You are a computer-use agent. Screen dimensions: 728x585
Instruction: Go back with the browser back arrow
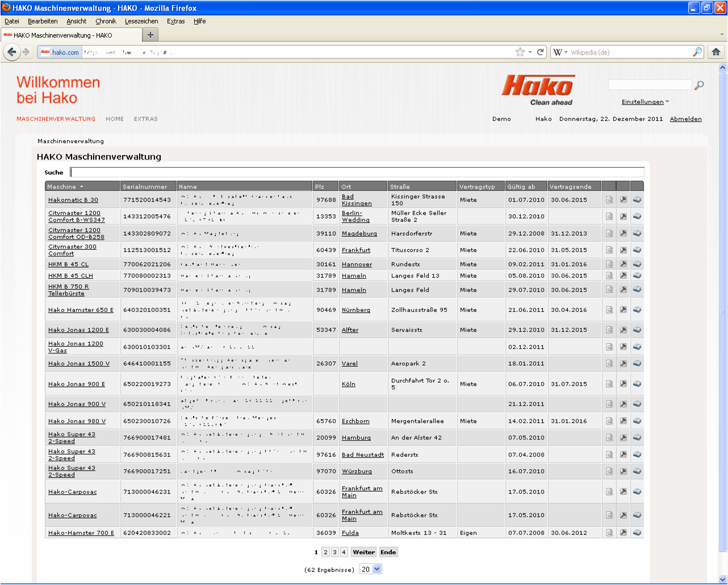(x=12, y=52)
